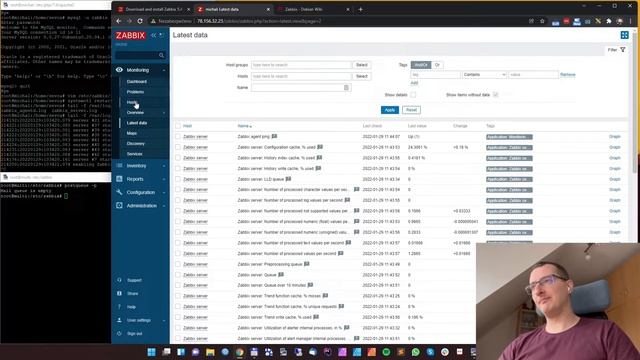This screenshot has height=360, width=640.
Task: Click the description icon beside Zabbix server: LLD queue
Action: [x=288, y=179]
